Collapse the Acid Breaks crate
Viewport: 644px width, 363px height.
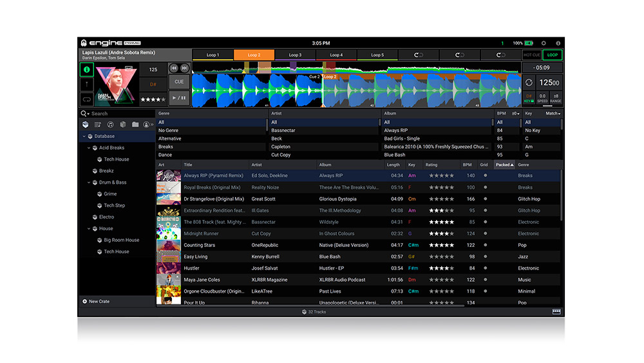[x=89, y=148]
